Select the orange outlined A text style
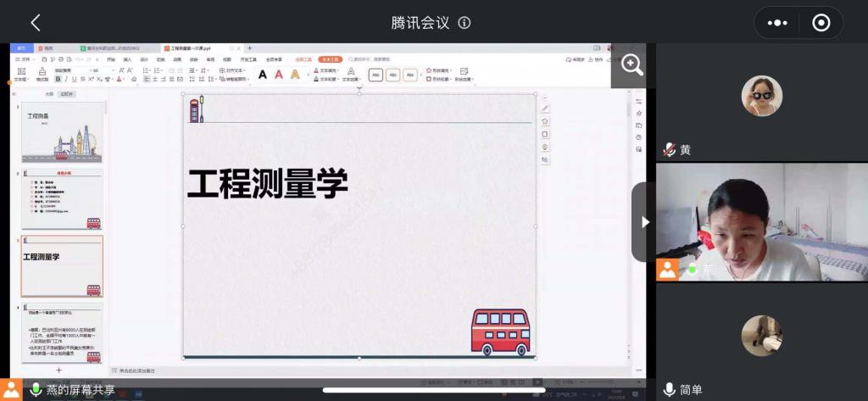 pos(295,75)
